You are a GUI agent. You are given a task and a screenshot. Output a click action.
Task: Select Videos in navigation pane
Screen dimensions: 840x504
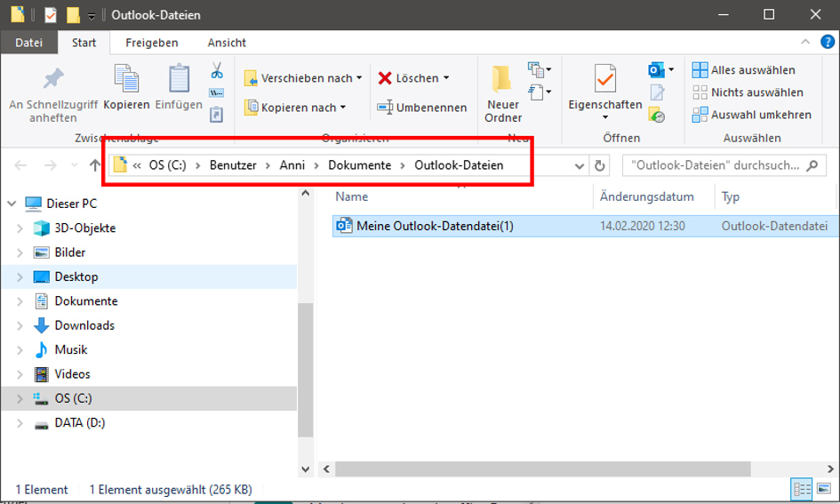[x=72, y=374]
